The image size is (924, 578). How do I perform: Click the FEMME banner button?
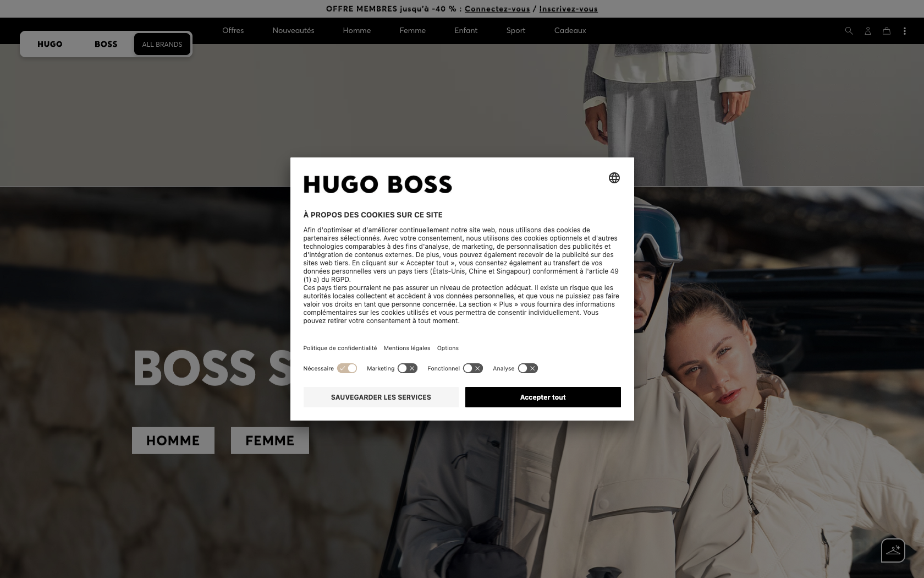coord(269,440)
